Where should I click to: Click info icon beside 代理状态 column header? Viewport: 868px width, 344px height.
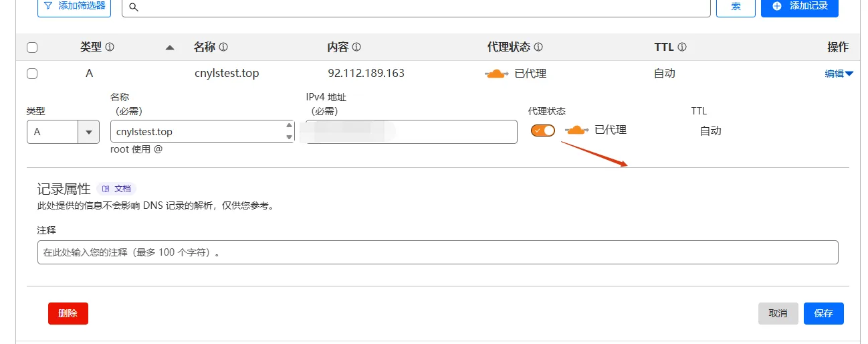click(x=538, y=48)
